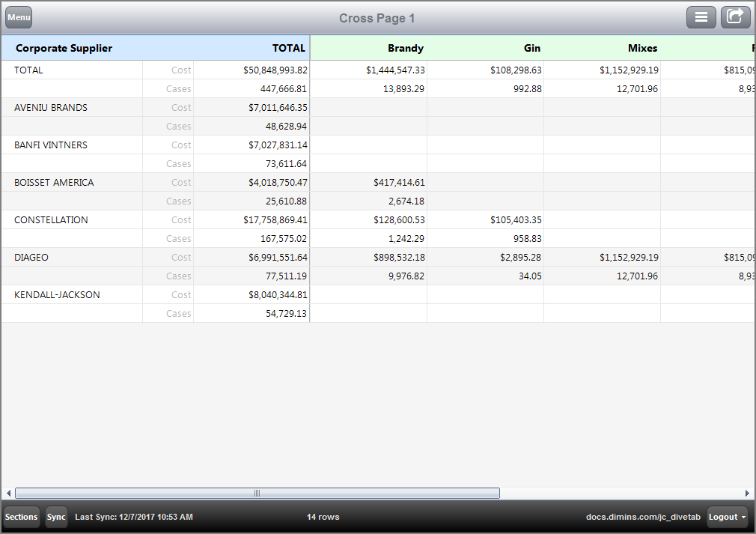Select the Cross Page 1 title tab
756x534 pixels.
click(377, 17)
